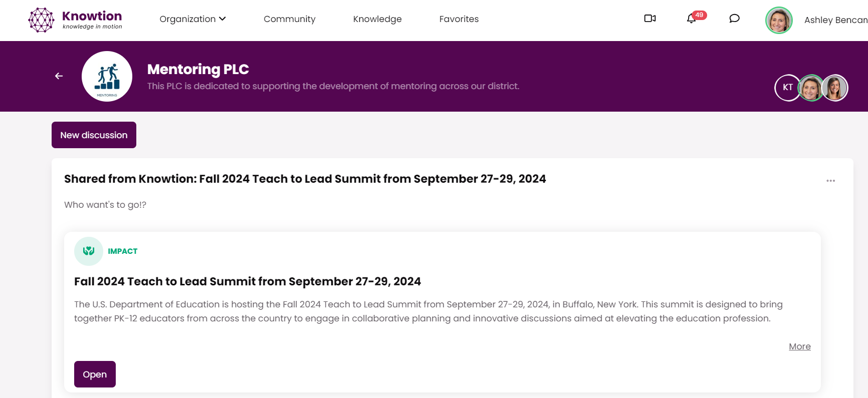The height and width of the screenshot is (398, 868).
Task: Click Ashley's profile avatar in header
Action: coord(779,21)
